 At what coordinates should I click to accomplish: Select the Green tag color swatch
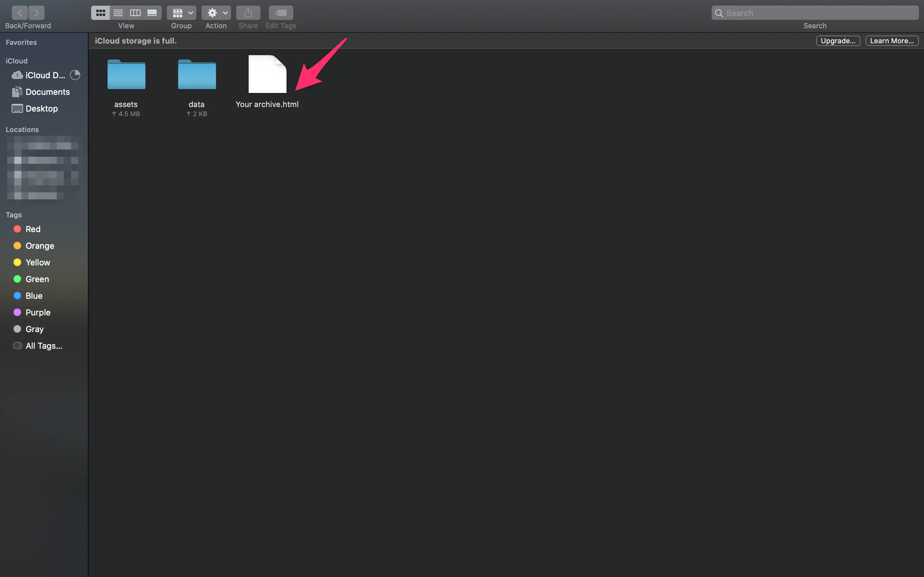click(17, 279)
